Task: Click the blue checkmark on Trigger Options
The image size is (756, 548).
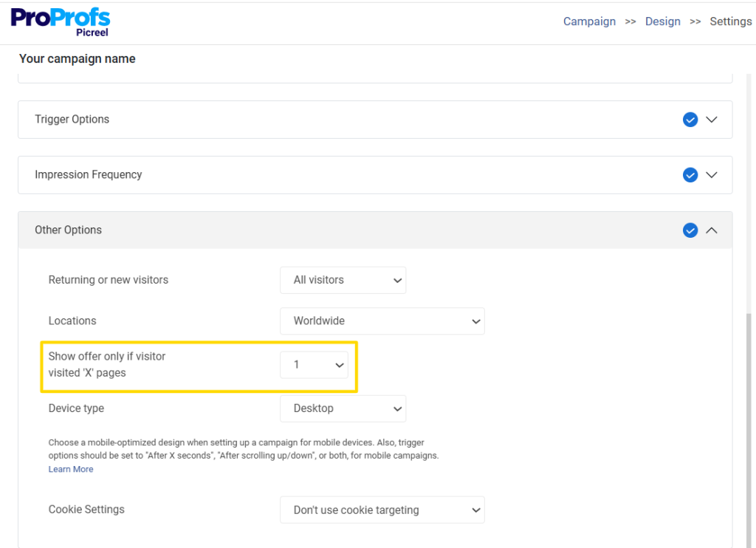Action: 690,119
